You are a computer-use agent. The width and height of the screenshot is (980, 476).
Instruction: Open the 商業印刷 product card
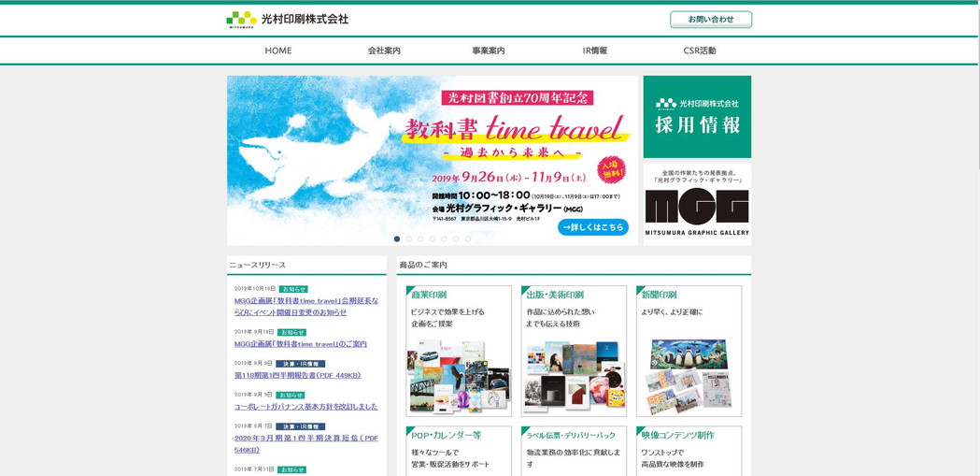tap(459, 351)
